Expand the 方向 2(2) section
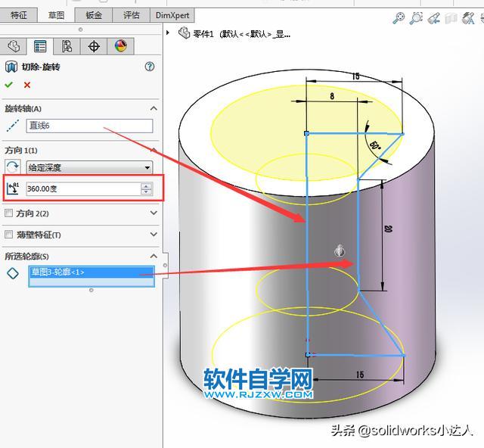Image resolution: width=484 pixels, height=448 pixels. click(x=154, y=213)
